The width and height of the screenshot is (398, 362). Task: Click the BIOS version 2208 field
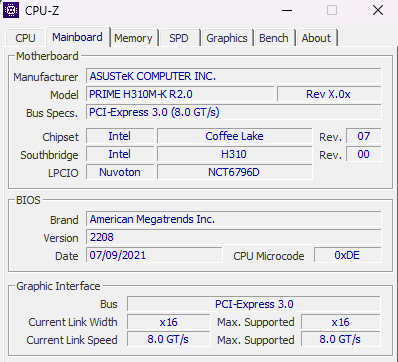coord(234,237)
